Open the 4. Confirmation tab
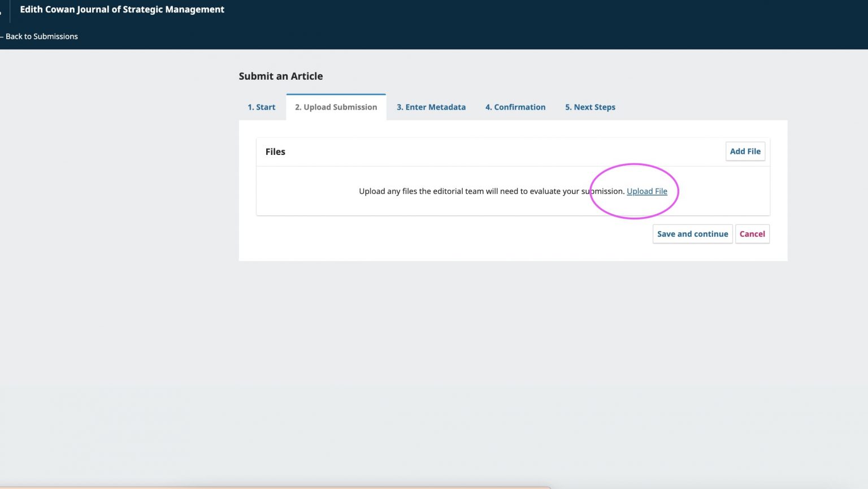 (x=515, y=107)
